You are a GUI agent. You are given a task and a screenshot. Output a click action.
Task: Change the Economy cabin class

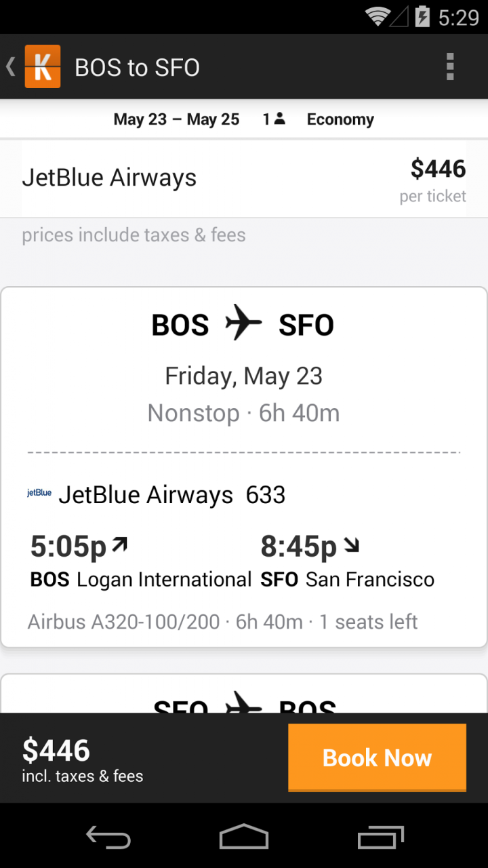tap(340, 119)
